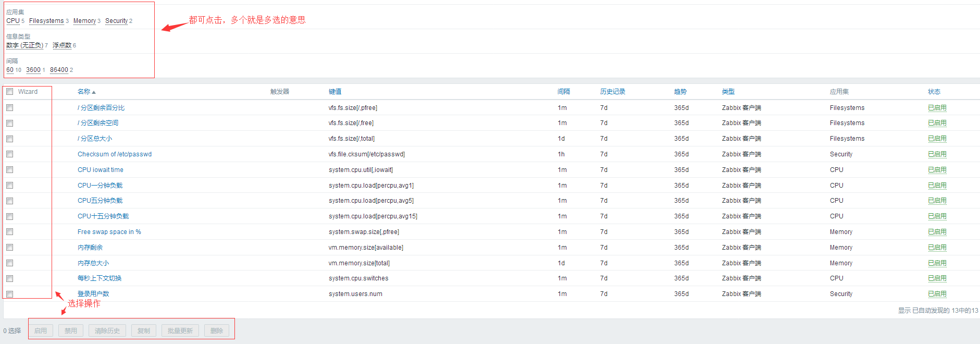Viewport: 980px width, 344px height.
Task: Filter by 浮点数 information type
Action: [62, 45]
